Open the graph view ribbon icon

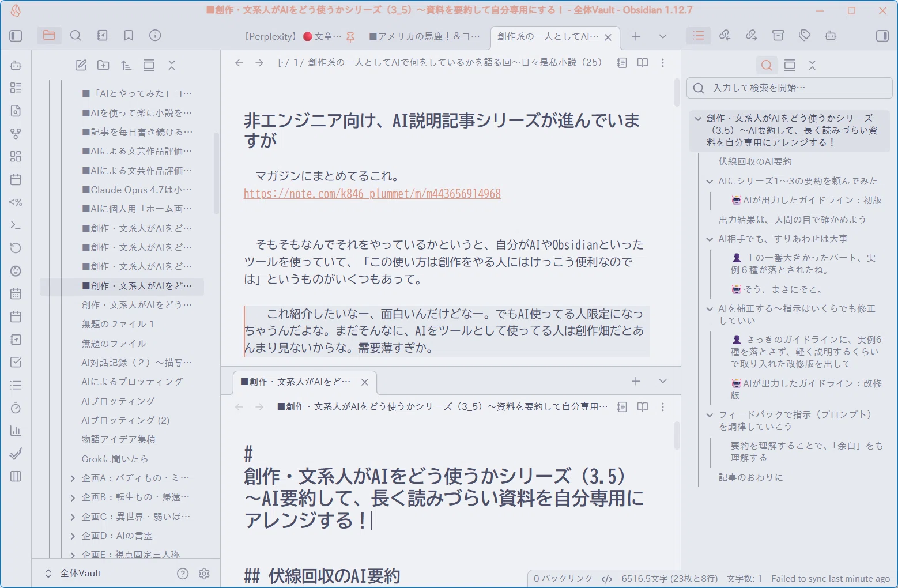click(16, 134)
